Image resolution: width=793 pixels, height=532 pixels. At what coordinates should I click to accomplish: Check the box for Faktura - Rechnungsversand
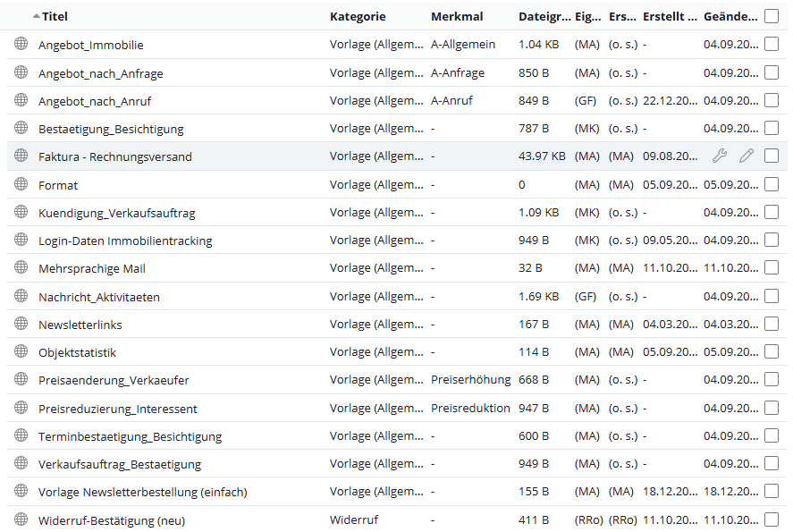(x=772, y=156)
